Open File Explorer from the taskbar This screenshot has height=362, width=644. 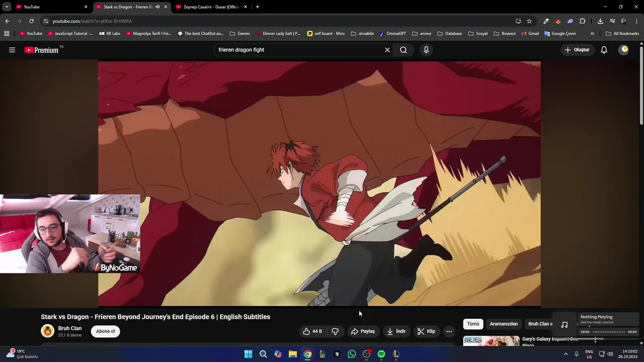click(x=292, y=354)
